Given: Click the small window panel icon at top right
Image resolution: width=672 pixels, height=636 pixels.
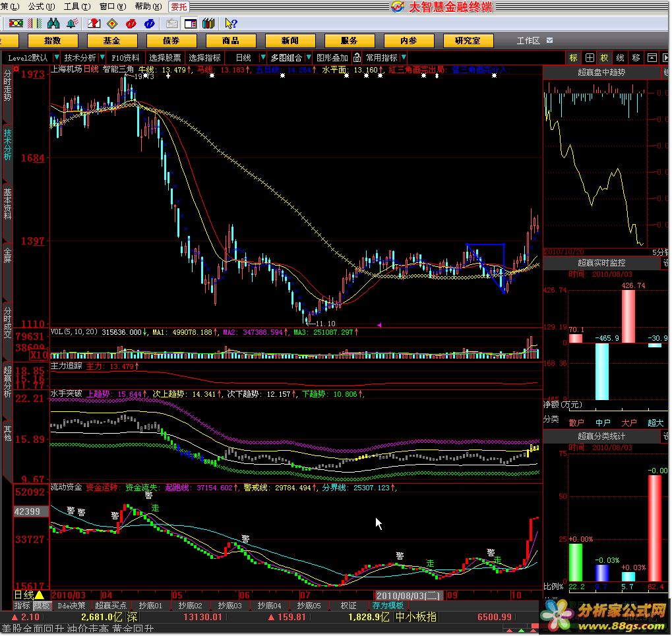Looking at the screenshot, I should pyautogui.click(x=652, y=58).
